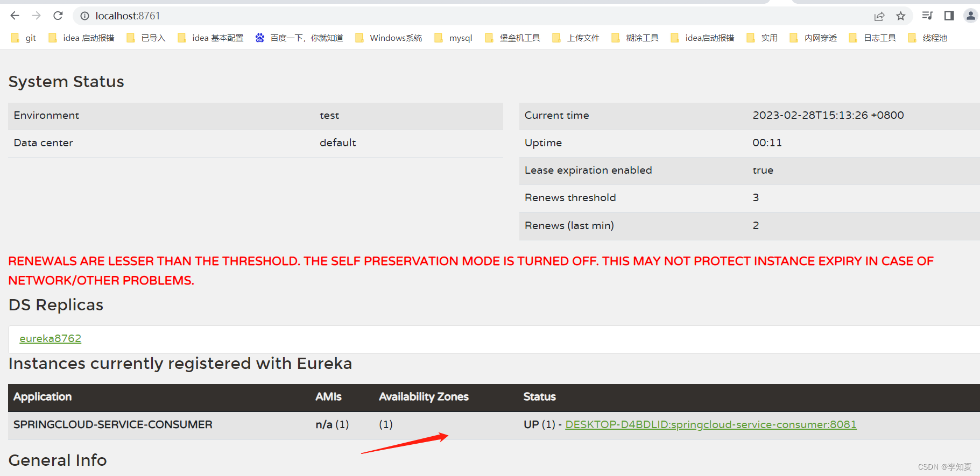
Task: Click the 2023-02-28T15:13:26 +0800 timestamp
Action: pos(828,115)
